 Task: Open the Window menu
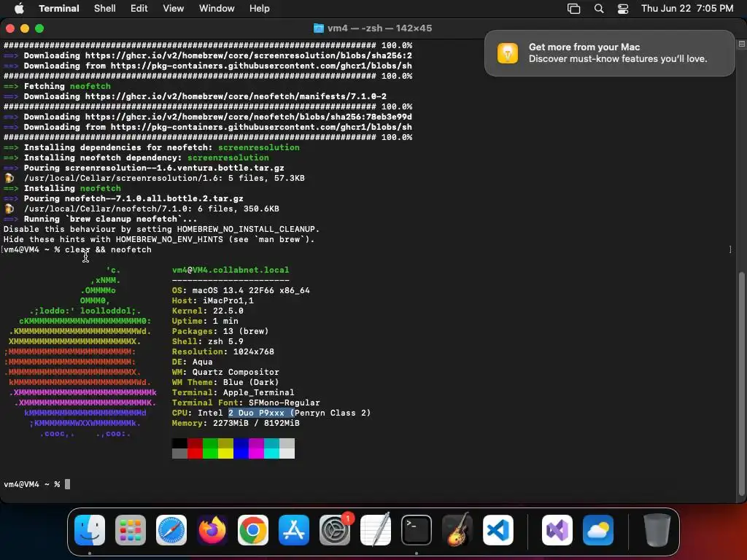[216, 8]
